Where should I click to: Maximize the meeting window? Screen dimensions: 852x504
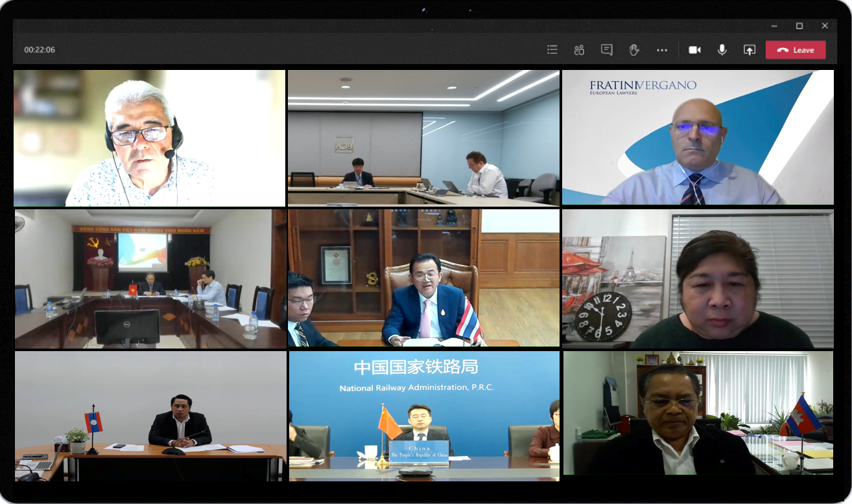[799, 26]
